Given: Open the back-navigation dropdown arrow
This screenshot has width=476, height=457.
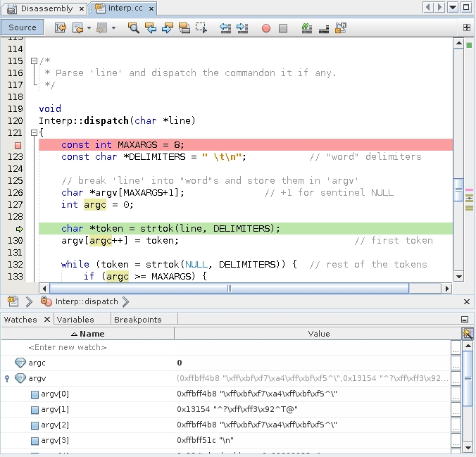Looking at the screenshot, I should click(89, 28).
